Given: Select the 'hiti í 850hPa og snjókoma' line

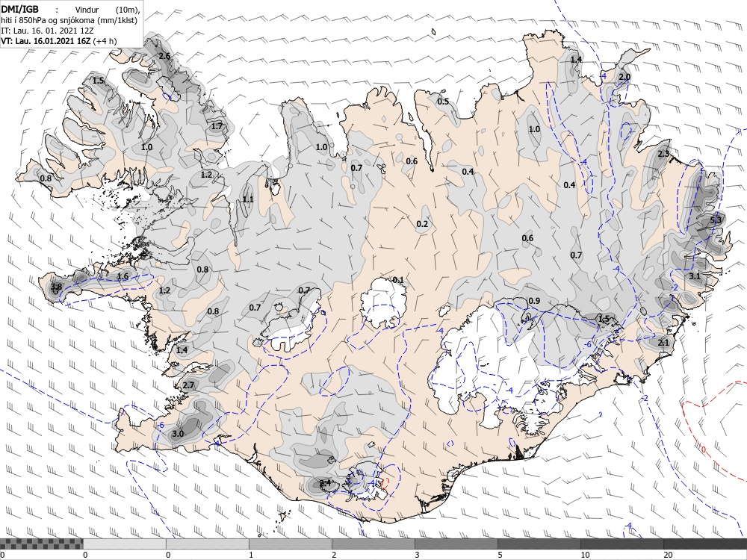Looking at the screenshot, I should pos(69,20).
